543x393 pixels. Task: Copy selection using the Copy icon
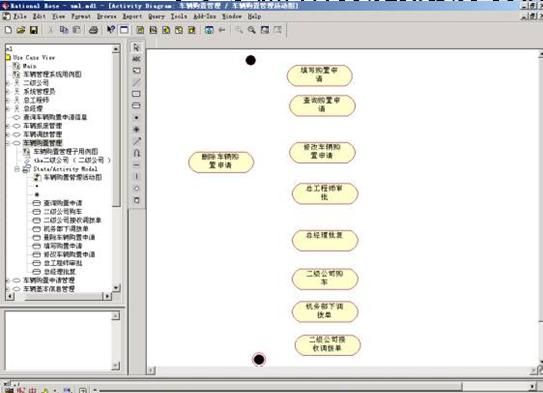(64, 30)
